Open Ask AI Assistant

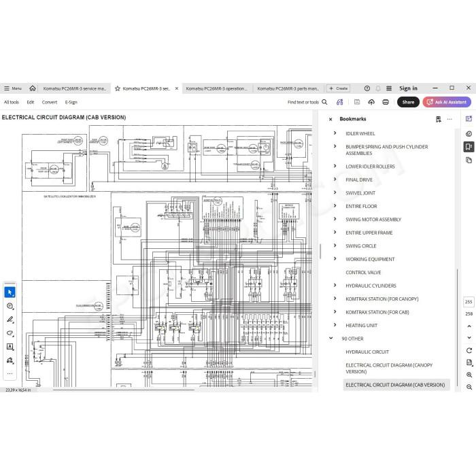click(447, 102)
